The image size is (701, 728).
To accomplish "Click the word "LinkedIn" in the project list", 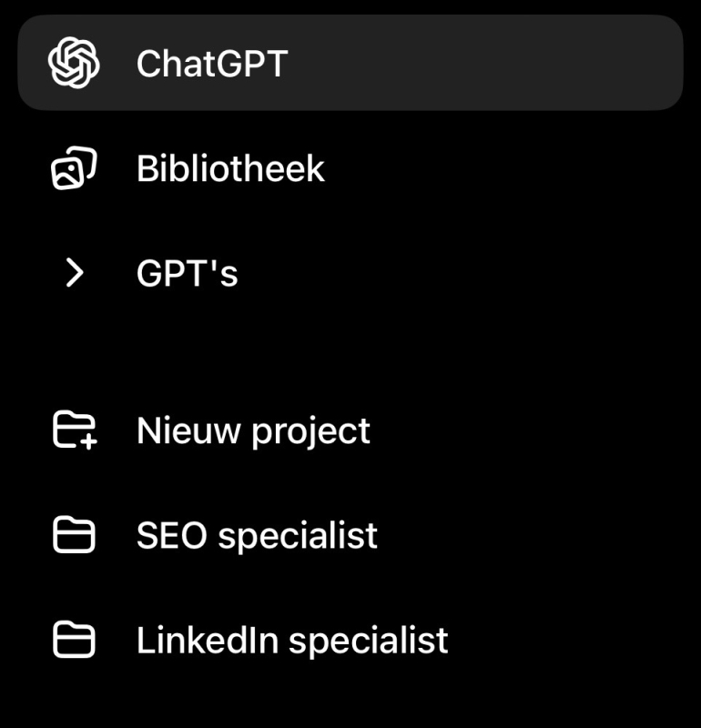I will 208,641.
